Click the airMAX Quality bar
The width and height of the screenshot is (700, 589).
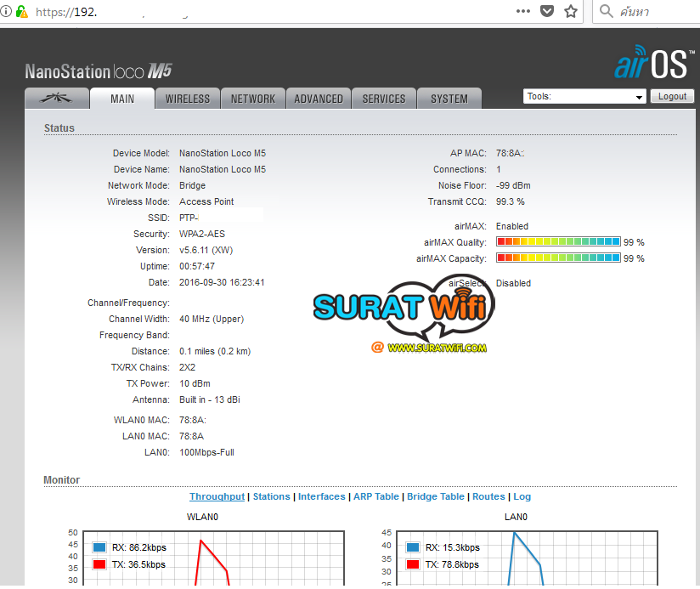click(558, 241)
